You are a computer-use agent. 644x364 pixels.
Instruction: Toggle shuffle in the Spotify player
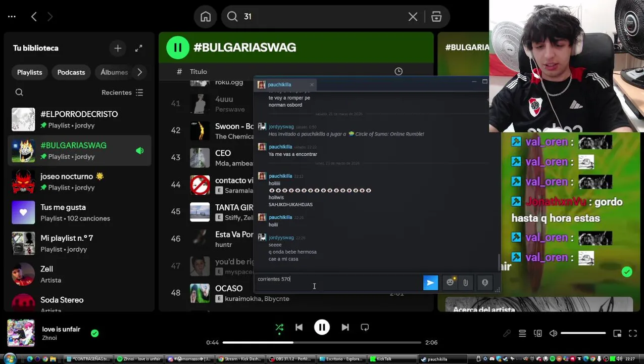pyautogui.click(x=279, y=328)
